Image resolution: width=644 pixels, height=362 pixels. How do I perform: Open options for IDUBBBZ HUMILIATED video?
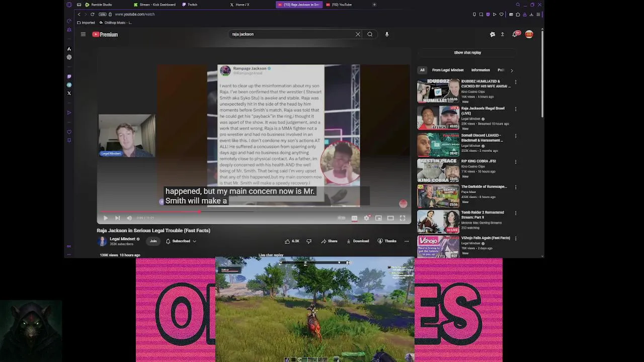(x=515, y=82)
